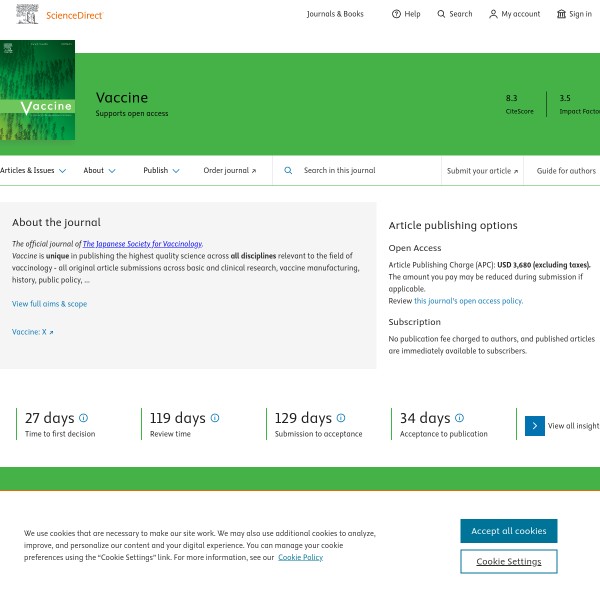Image resolution: width=600 pixels, height=600 pixels.
Task: Expand the About menu dropdown
Action: (x=99, y=171)
